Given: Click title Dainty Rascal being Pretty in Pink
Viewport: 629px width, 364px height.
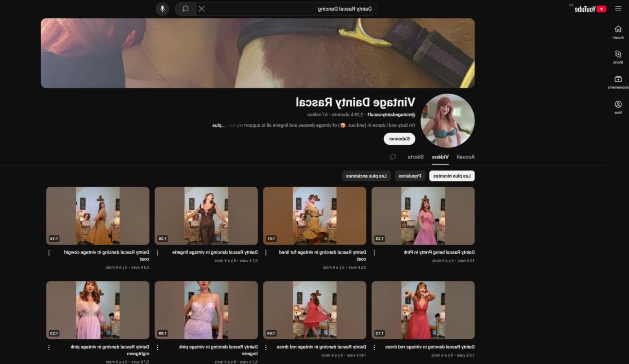Looking at the screenshot, I should pyautogui.click(x=439, y=252).
